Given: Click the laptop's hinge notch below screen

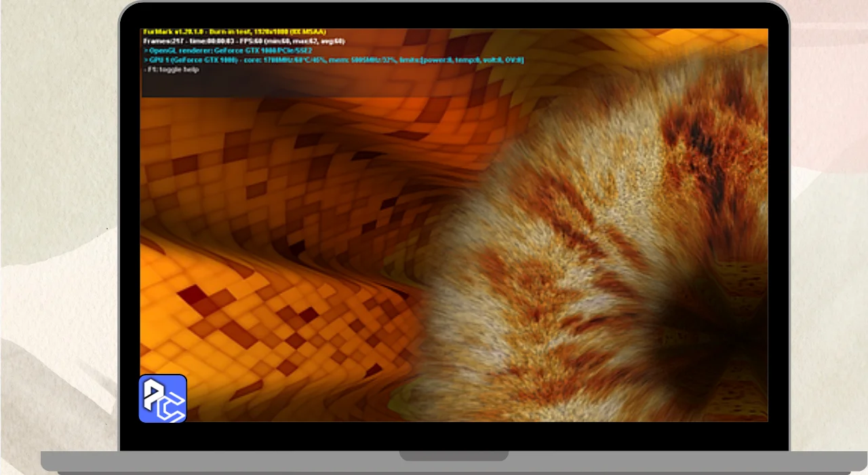Looking at the screenshot, I should pos(454,455).
